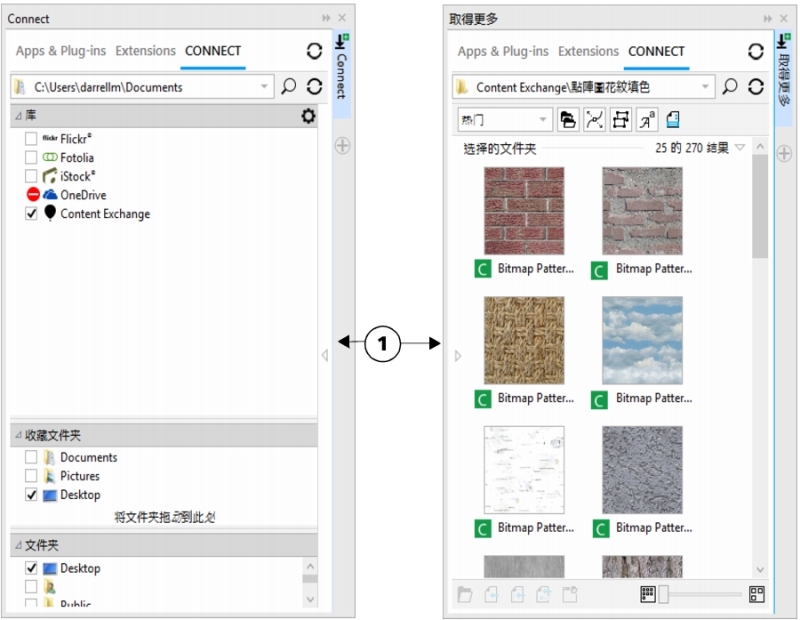The height and width of the screenshot is (620, 800).
Task: Open libraries settings gear in left panel
Action: tap(308, 117)
